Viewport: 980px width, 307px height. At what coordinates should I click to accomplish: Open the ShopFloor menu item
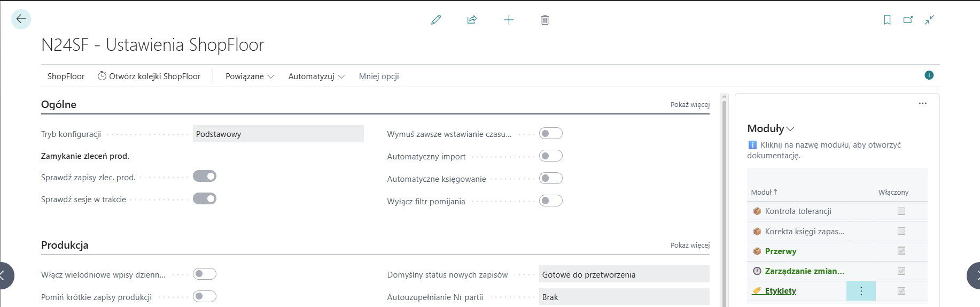coord(66,76)
